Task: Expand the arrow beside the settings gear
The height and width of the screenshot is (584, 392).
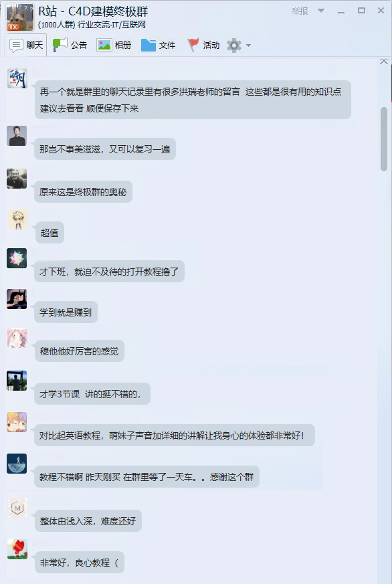Action: [x=248, y=45]
